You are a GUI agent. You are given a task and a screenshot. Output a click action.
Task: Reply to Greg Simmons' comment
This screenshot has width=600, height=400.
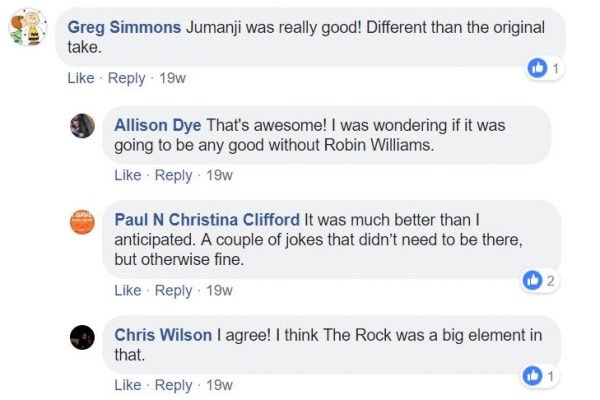(x=127, y=78)
